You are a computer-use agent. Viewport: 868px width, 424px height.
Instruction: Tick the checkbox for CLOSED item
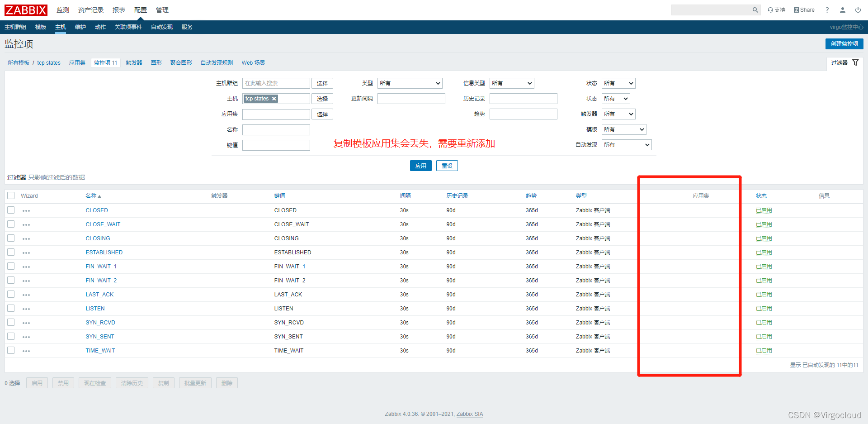coord(11,210)
